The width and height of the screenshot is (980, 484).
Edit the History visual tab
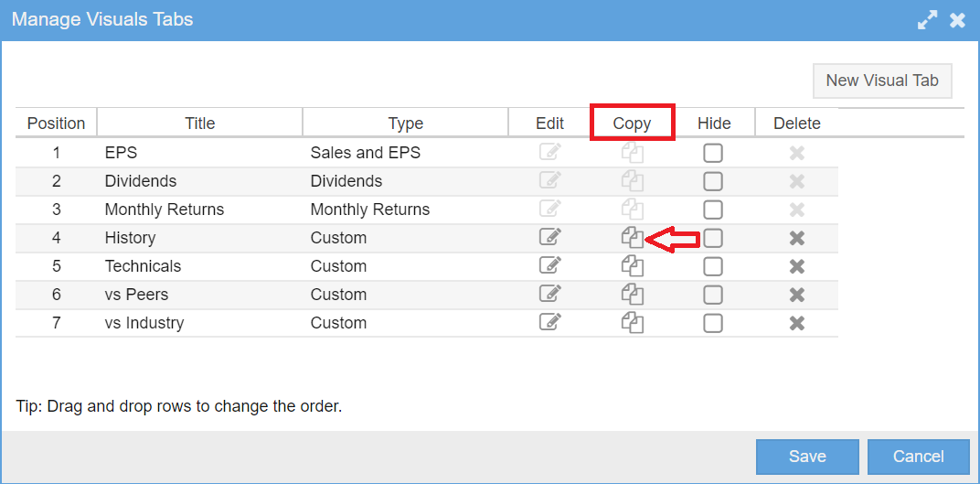pos(550,238)
